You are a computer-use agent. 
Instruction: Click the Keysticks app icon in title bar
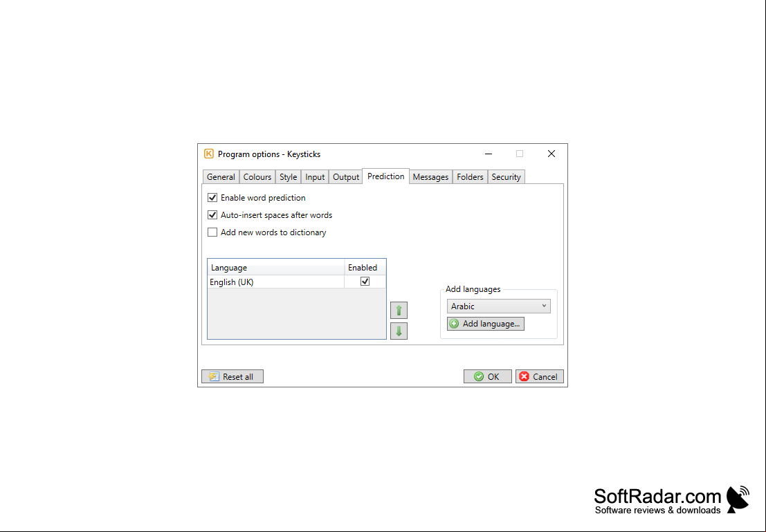click(x=208, y=154)
